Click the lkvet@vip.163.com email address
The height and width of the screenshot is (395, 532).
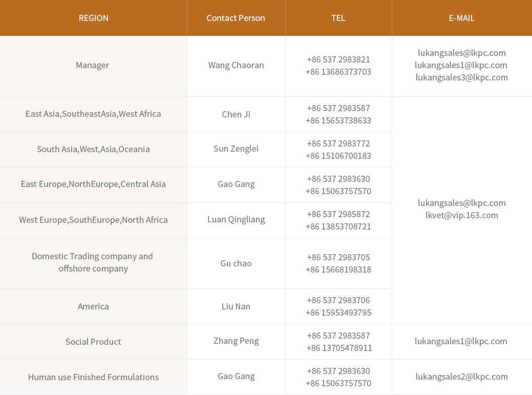pyautogui.click(x=461, y=215)
